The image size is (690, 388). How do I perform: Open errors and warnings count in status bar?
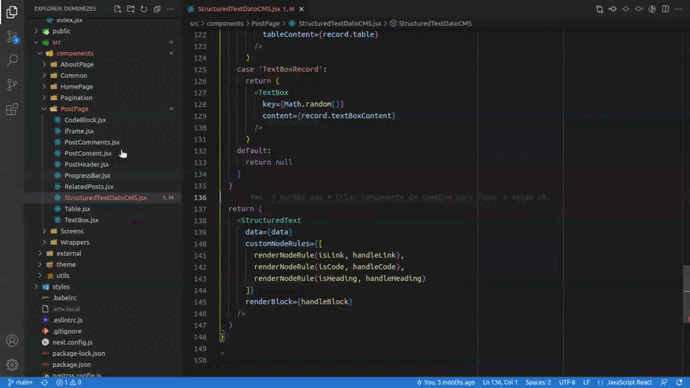pos(69,382)
